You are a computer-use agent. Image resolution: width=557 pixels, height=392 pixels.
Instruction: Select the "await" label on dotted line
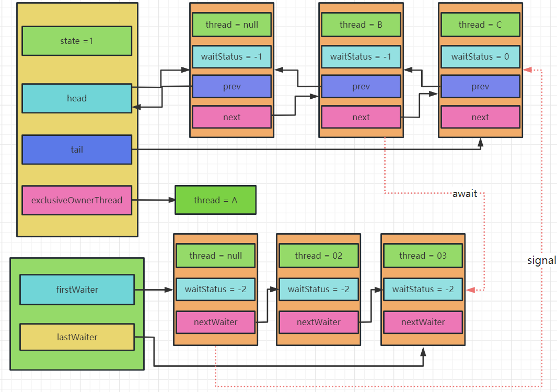465,193
